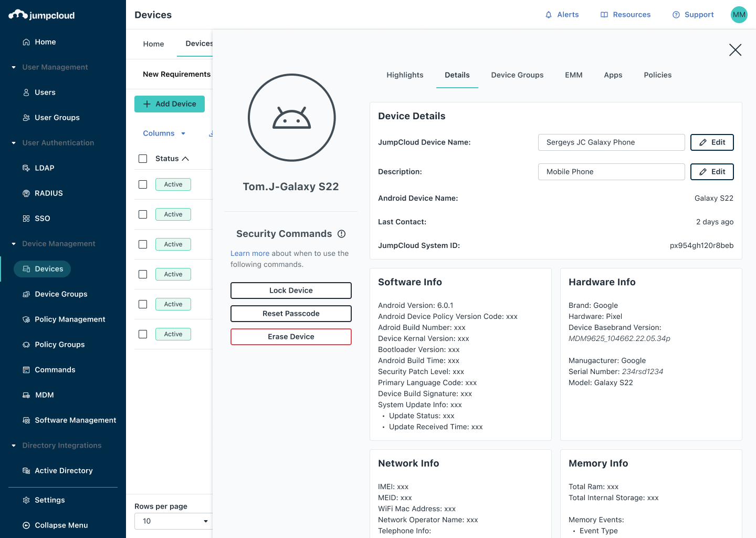Image resolution: width=756 pixels, height=538 pixels.
Task: Collapse the Device Management section
Action: pos(14,244)
